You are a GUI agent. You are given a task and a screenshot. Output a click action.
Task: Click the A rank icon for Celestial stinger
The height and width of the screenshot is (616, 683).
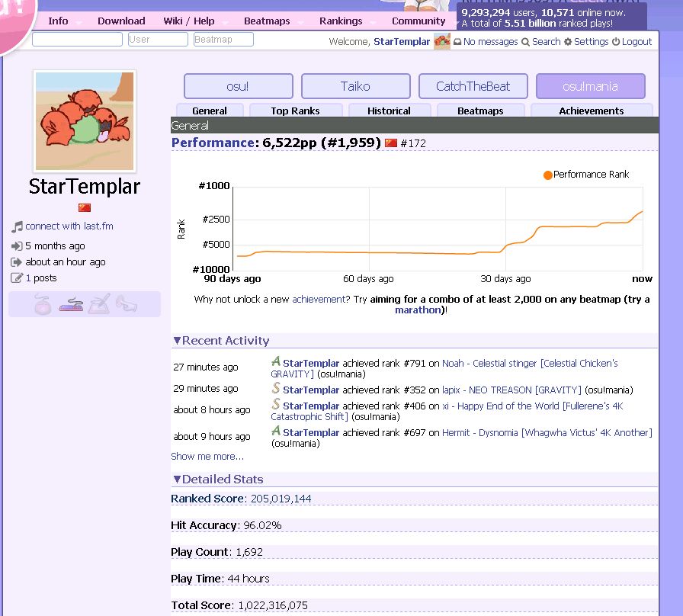pos(276,361)
